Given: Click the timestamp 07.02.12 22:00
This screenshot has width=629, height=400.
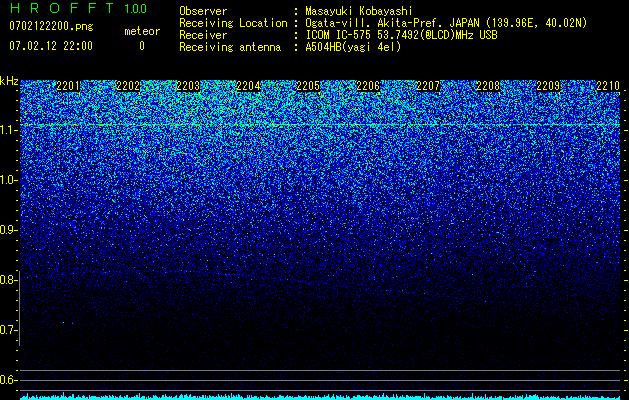Looking at the screenshot, I should point(51,46).
